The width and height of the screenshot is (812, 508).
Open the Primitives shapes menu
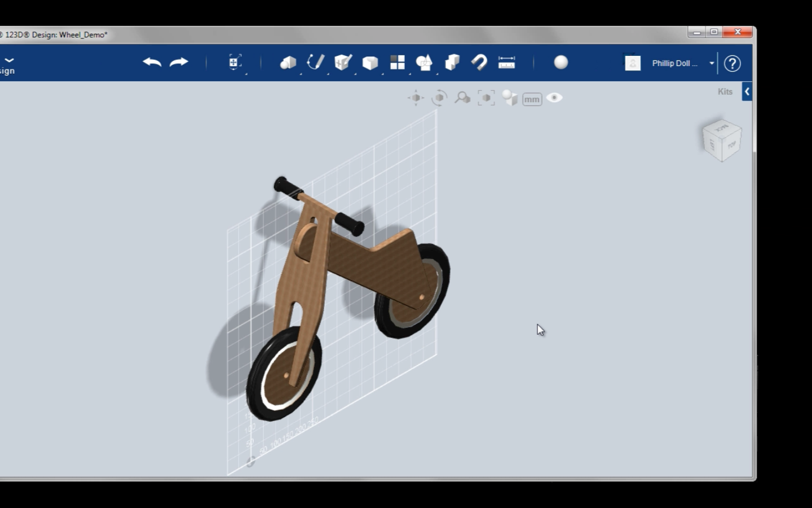pos(288,63)
